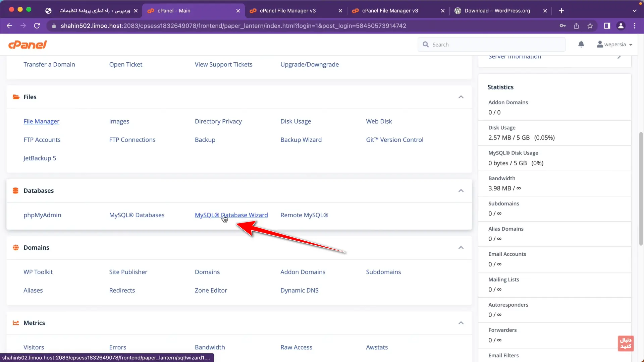644x362 pixels.
Task: Open phpMyAdmin
Action: point(42,215)
